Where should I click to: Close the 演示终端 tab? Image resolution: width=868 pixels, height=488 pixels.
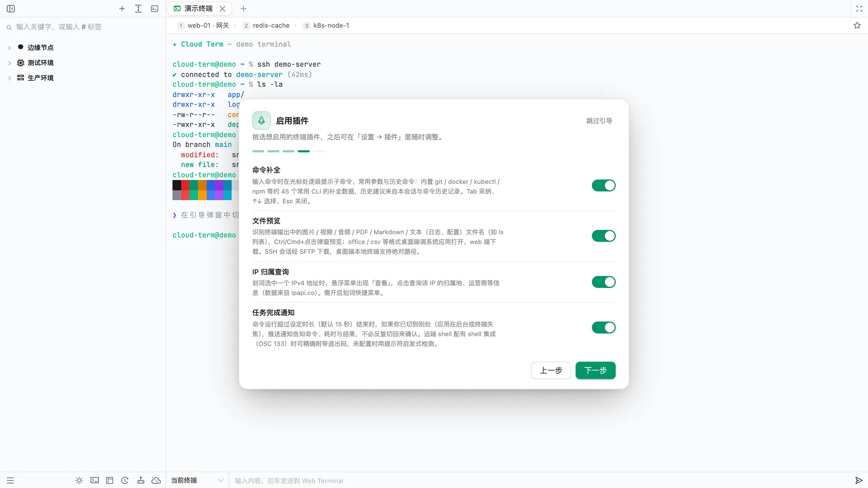pos(222,9)
